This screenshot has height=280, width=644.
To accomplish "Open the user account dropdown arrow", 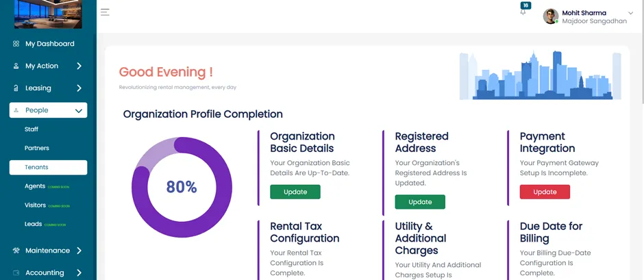I will 631,13.
